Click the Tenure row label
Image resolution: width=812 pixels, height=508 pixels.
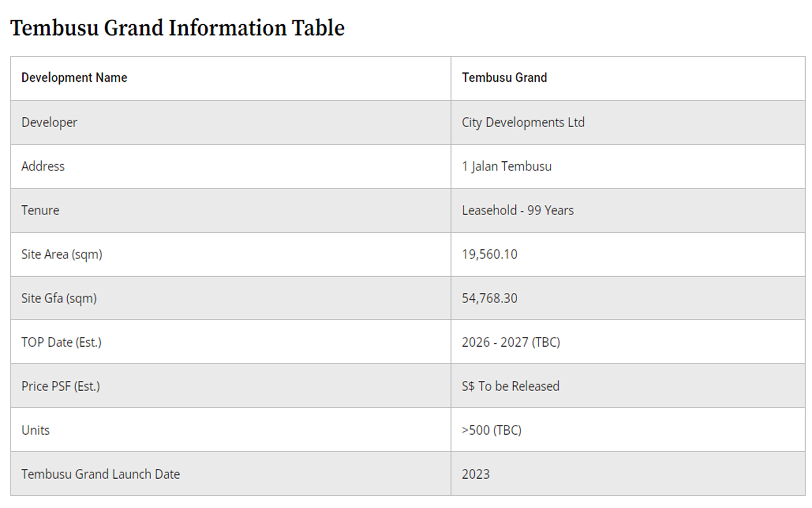tap(40, 211)
